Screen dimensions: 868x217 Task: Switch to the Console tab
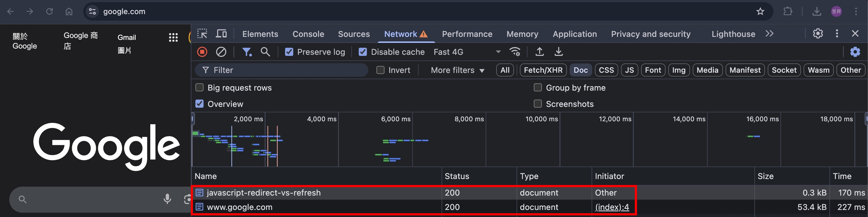(x=308, y=34)
